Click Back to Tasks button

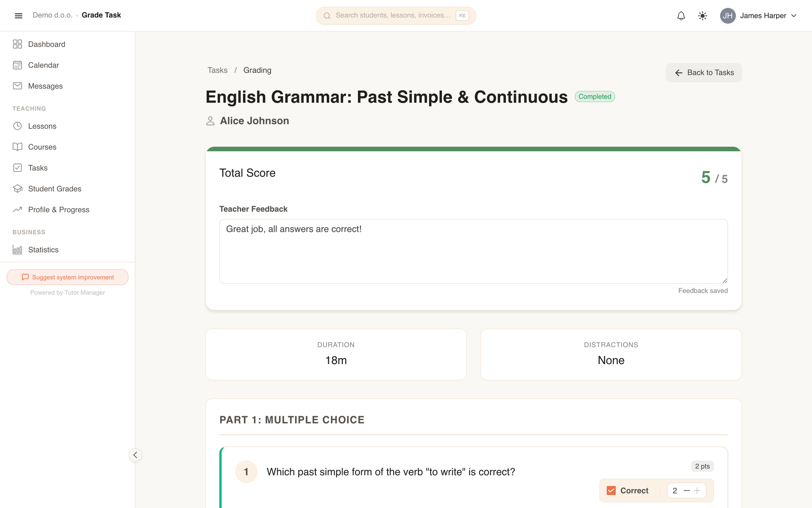[x=704, y=73]
